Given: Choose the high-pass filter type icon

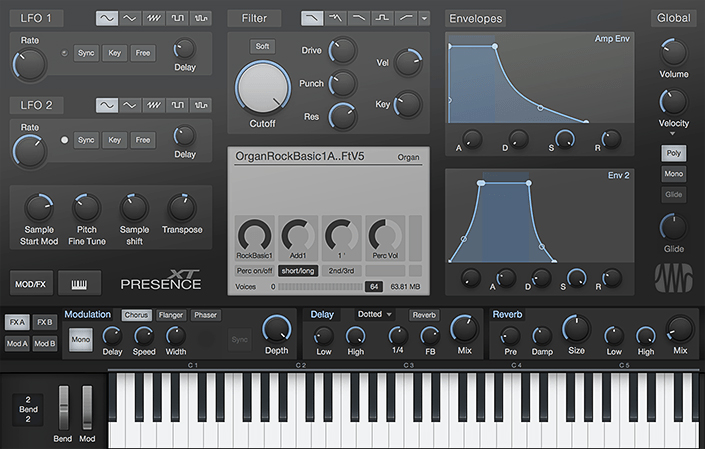Looking at the screenshot, I should (x=406, y=18).
